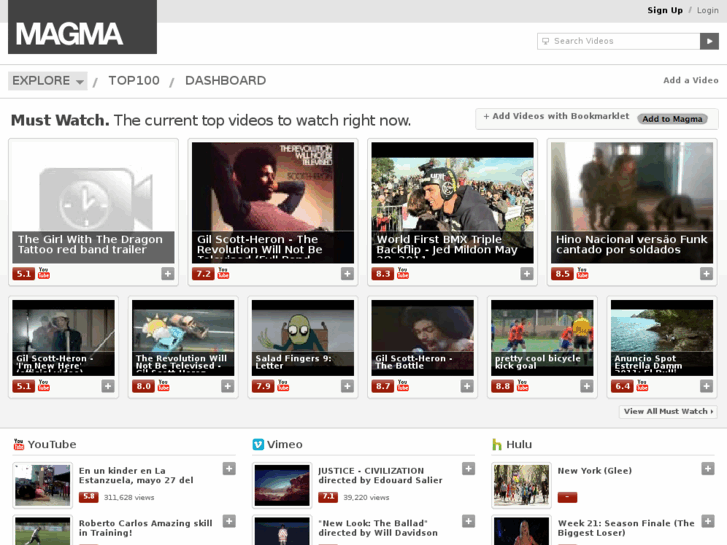The width and height of the screenshot is (727, 545).
Task: Click YouTube icon under Hino Nacional video
Action: 582,273
